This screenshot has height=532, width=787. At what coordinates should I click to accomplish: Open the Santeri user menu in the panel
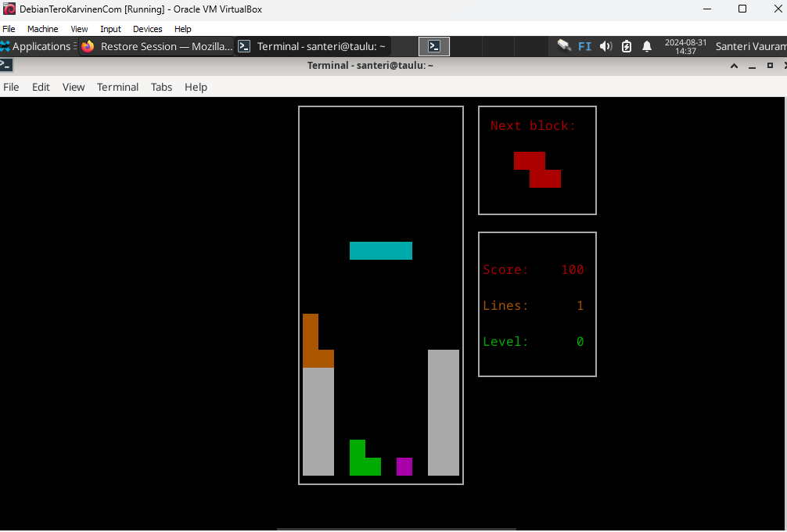(x=749, y=46)
